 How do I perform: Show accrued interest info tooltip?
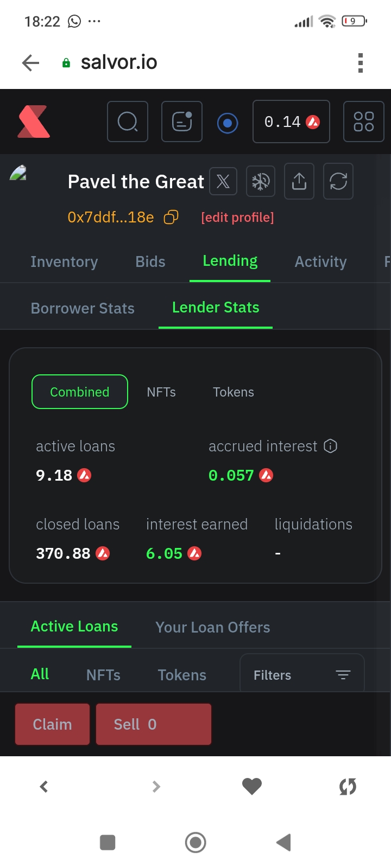(330, 446)
